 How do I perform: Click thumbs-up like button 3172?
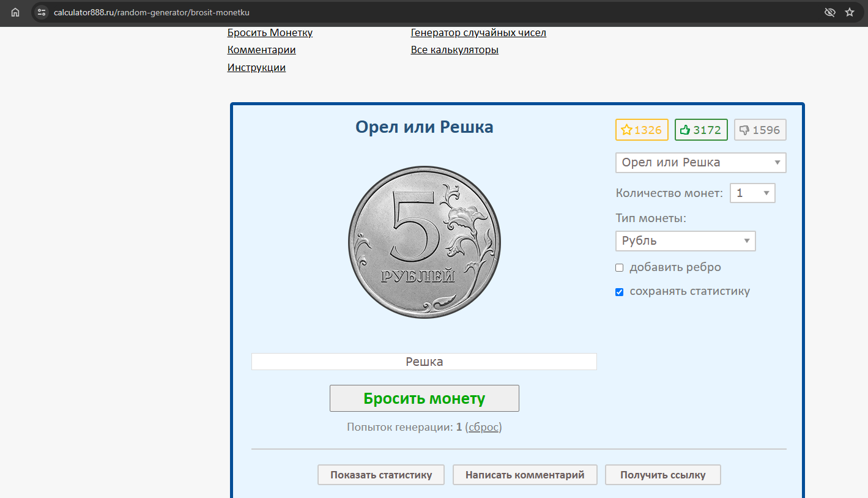701,130
